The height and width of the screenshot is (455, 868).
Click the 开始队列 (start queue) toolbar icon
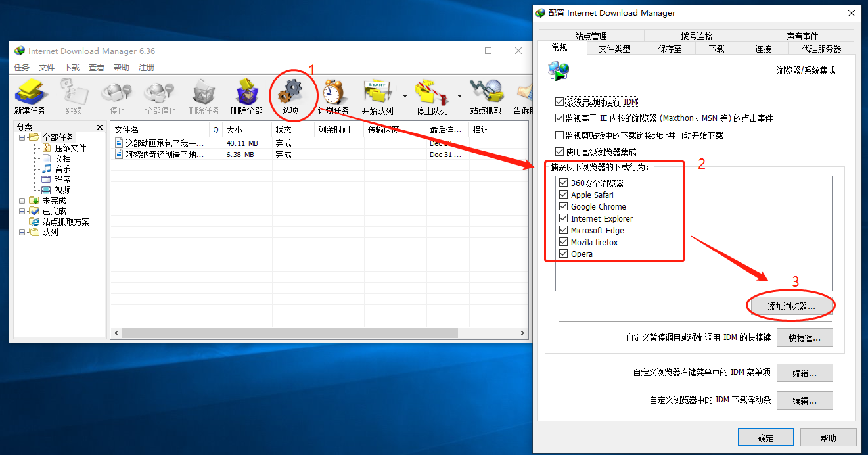[x=377, y=97]
